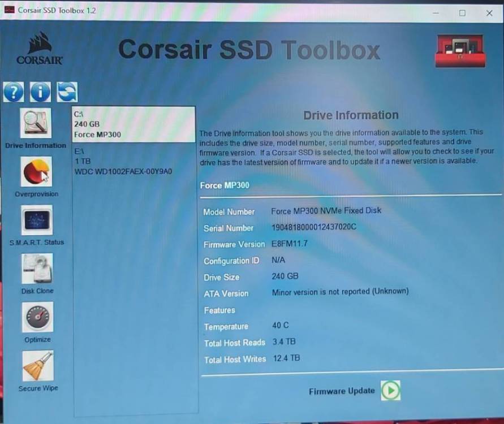Open the Secure Wipe broom icon
The height and width of the screenshot is (424, 504).
click(x=38, y=366)
